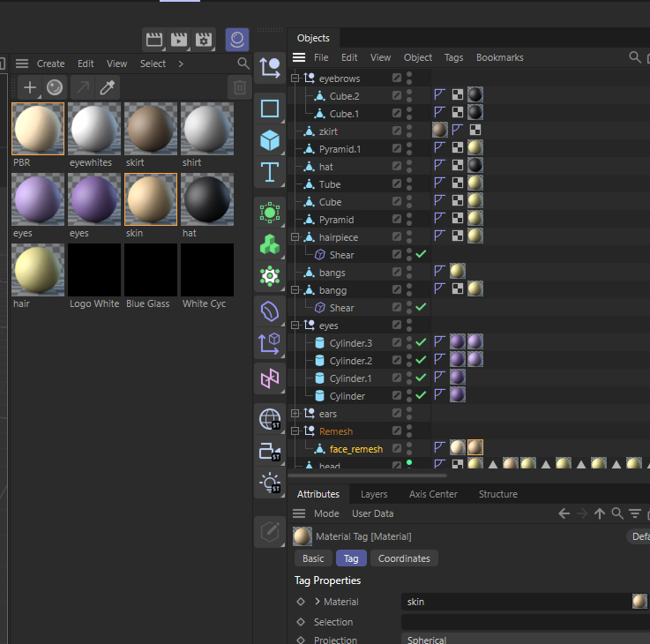The image size is (650, 644).
Task: Toggle Cylinder.3 enable checkmark
Action: 421,342
